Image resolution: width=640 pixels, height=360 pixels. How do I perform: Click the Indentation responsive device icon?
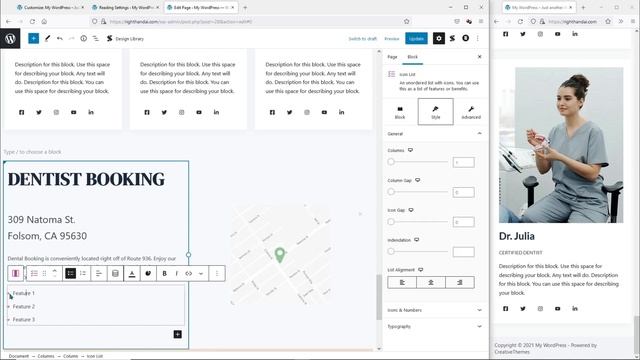[x=417, y=240]
